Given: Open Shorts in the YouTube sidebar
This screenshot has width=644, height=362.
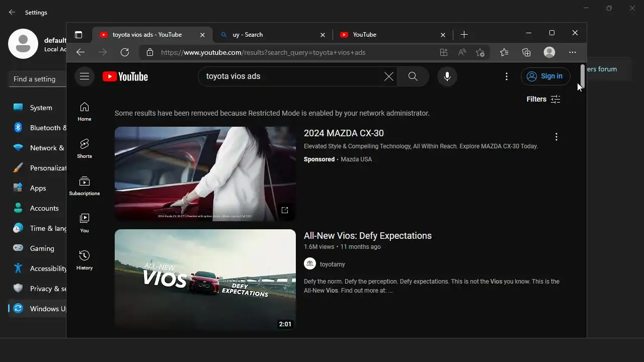Looking at the screenshot, I should (x=85, y=148).
